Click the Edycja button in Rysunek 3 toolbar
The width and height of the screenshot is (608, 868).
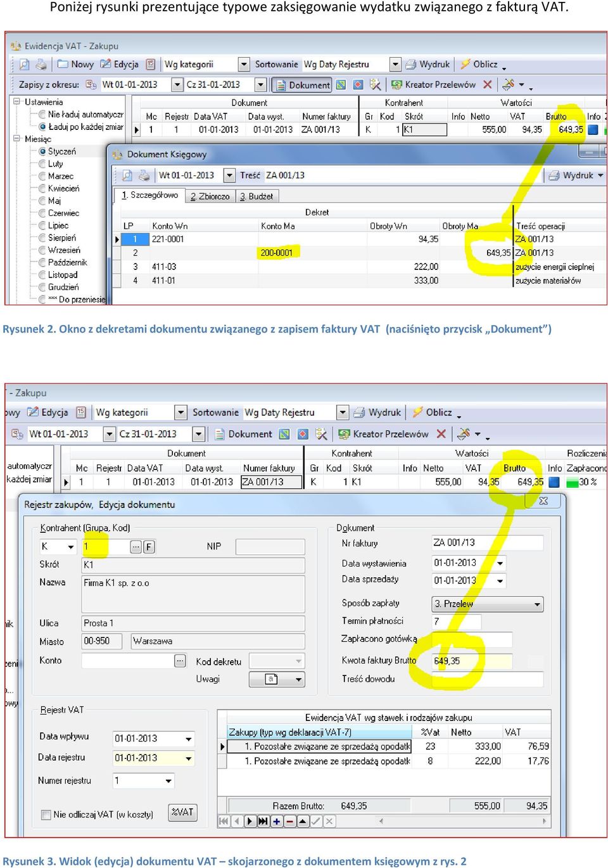tap(48, 412)
